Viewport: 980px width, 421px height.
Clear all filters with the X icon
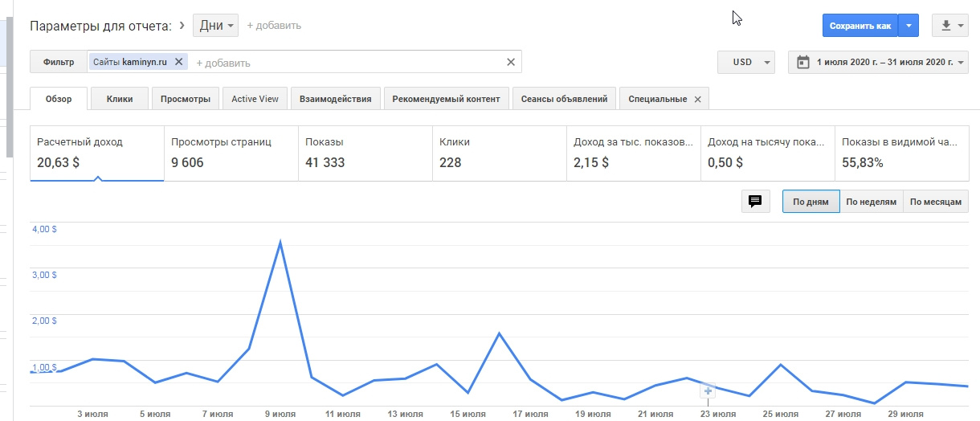(x=511, y=62)
